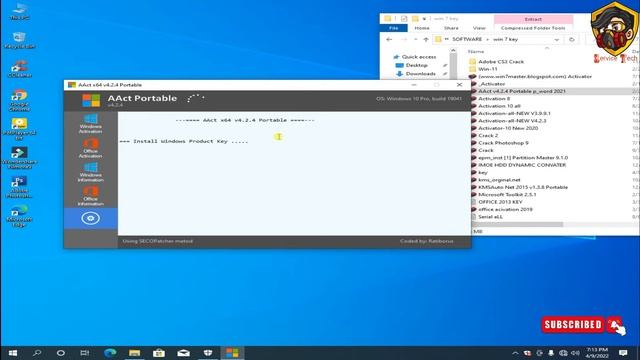
Task: Open recent locations dropdown in Explorer
Action: [416, 39]
